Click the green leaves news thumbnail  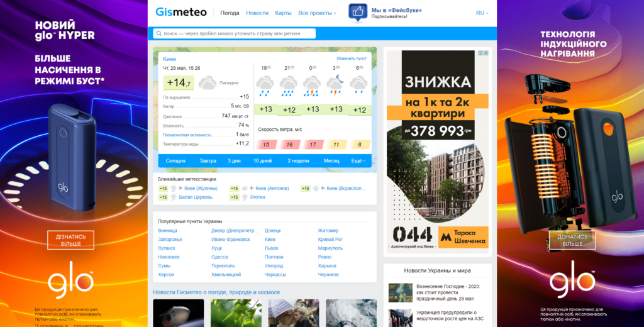236,313
